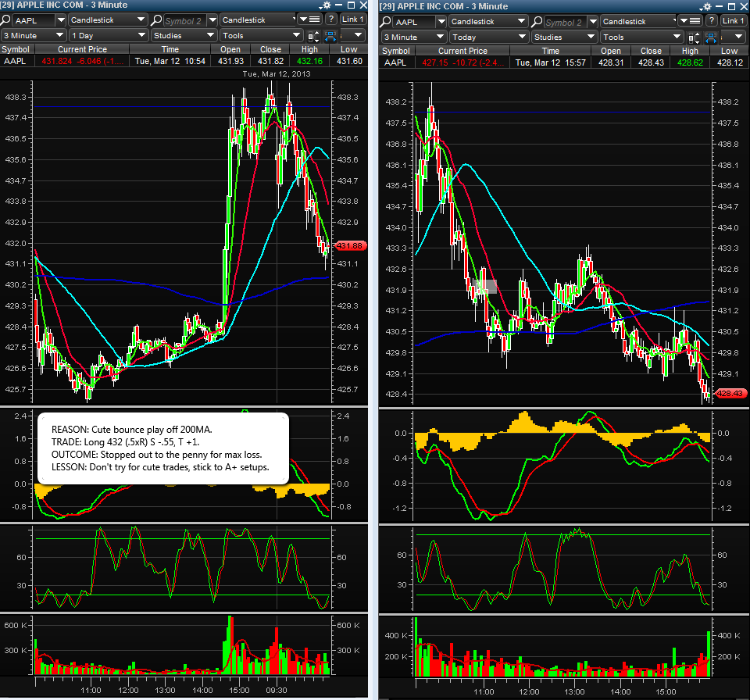
Task: Click the Low column header in right chart
Action: click(x=729, y=51)
